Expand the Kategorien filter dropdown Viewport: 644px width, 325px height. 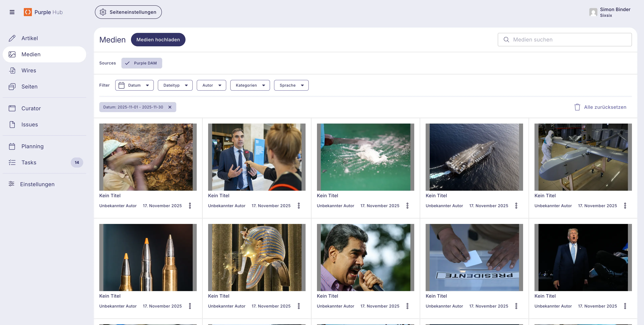250,85
